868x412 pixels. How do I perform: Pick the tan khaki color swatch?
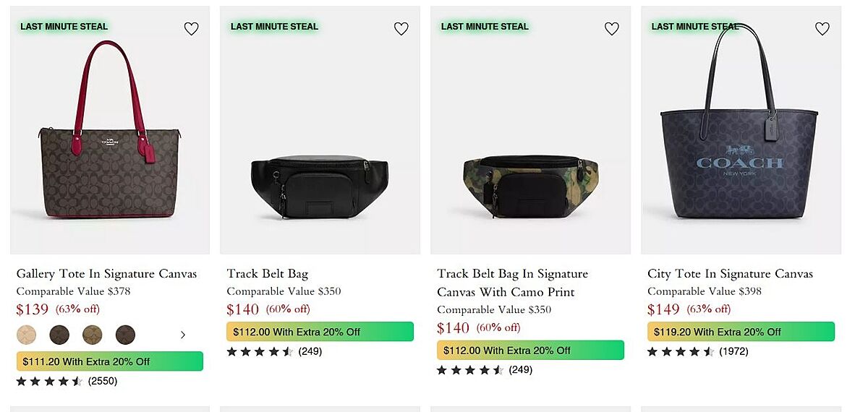click(x=93, y=335)
